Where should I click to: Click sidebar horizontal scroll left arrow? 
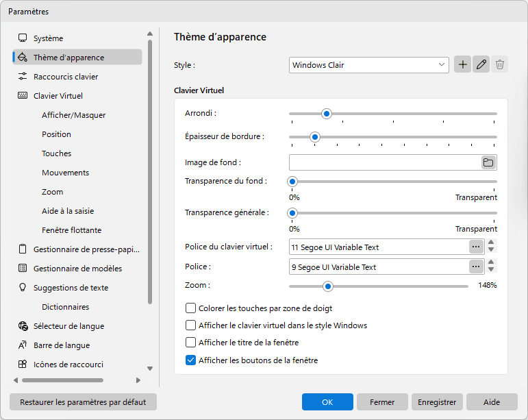(x=16, y=380)
